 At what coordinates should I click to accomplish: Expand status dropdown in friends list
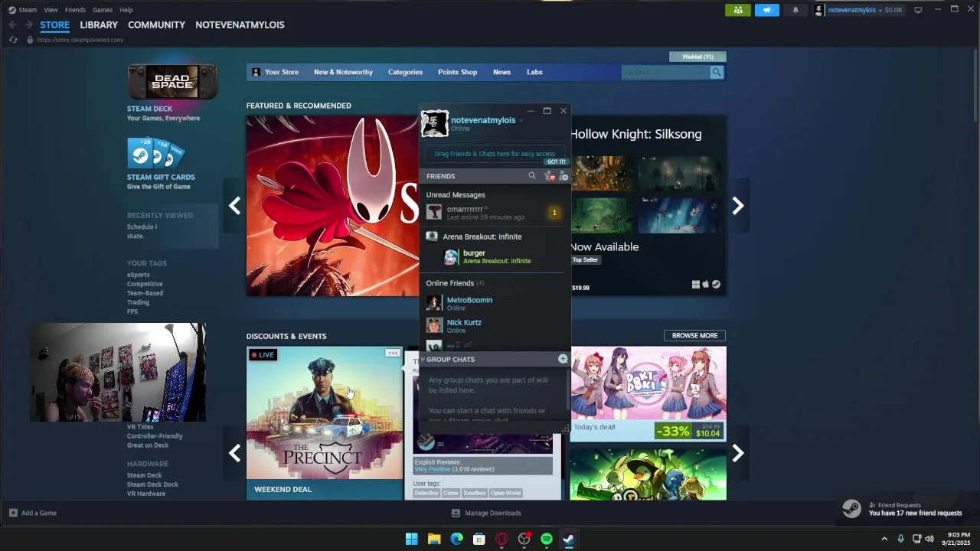[x=521, y=120]
